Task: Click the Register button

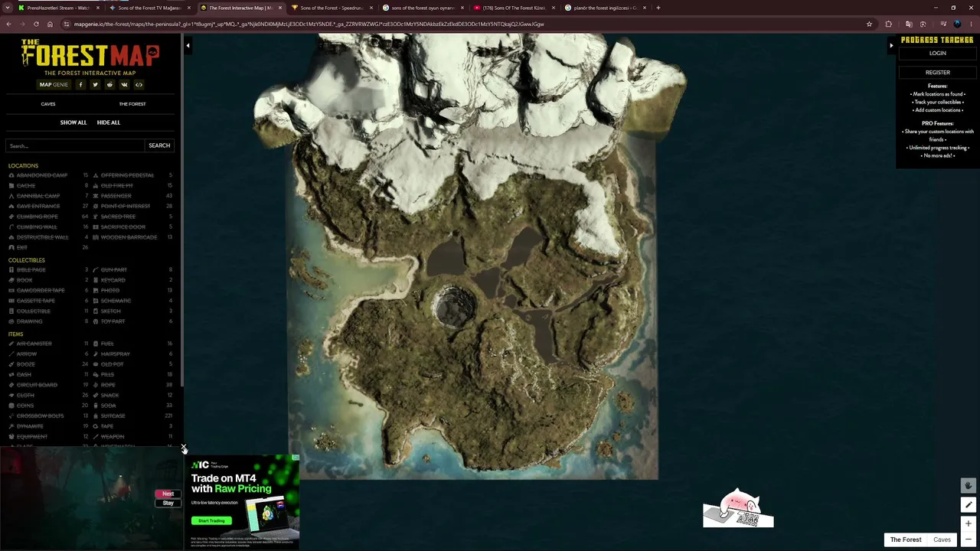Action: coord(938,73)
